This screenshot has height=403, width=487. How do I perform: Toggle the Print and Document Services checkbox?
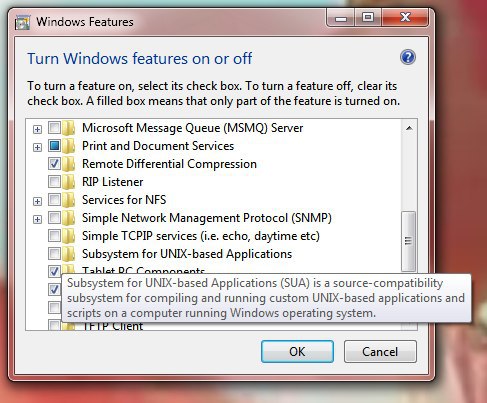[x=54, y=146]
